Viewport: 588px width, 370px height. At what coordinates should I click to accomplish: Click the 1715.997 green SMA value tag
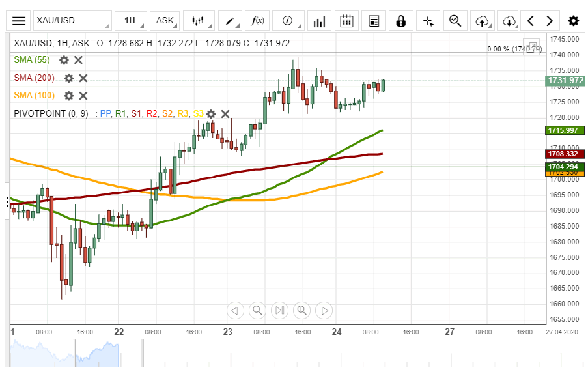565,130
